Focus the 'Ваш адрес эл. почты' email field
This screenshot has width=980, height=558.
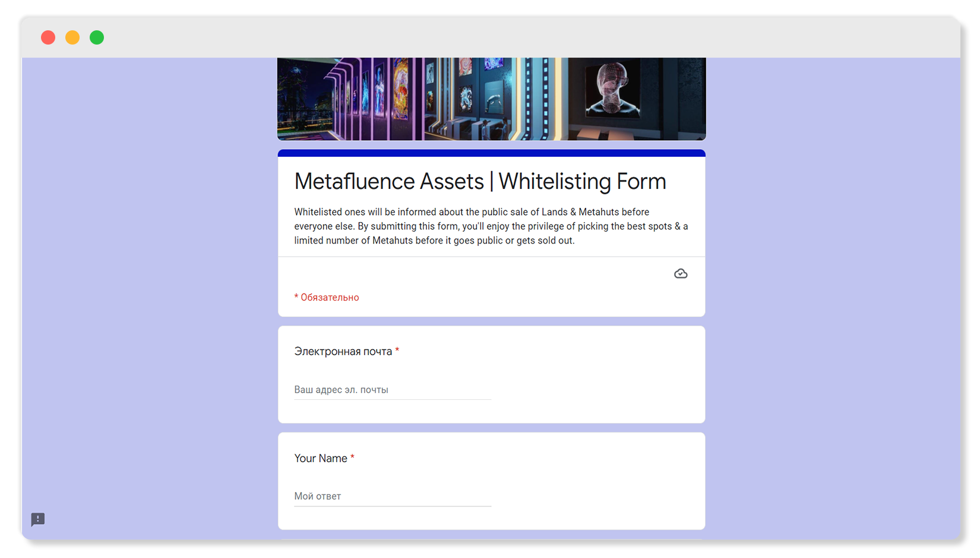pyautogui.click(x=392, y=390)
